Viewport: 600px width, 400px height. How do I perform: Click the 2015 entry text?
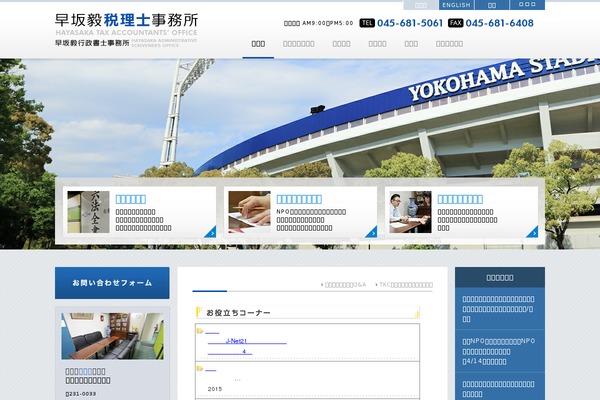pyautogui.click(x=215, y=389)
